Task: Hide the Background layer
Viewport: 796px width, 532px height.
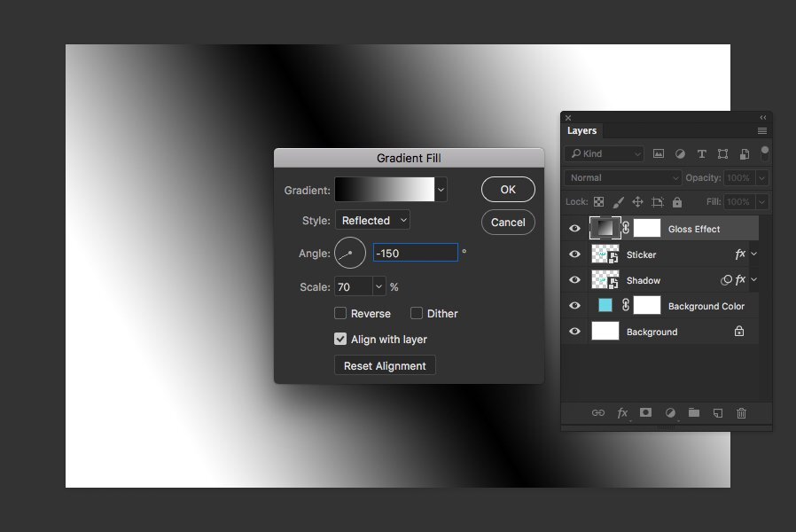Action: (574, 331)
